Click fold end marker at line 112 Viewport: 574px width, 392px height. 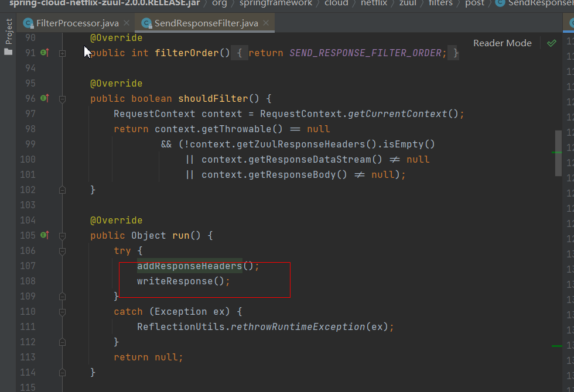coord(63,342)
